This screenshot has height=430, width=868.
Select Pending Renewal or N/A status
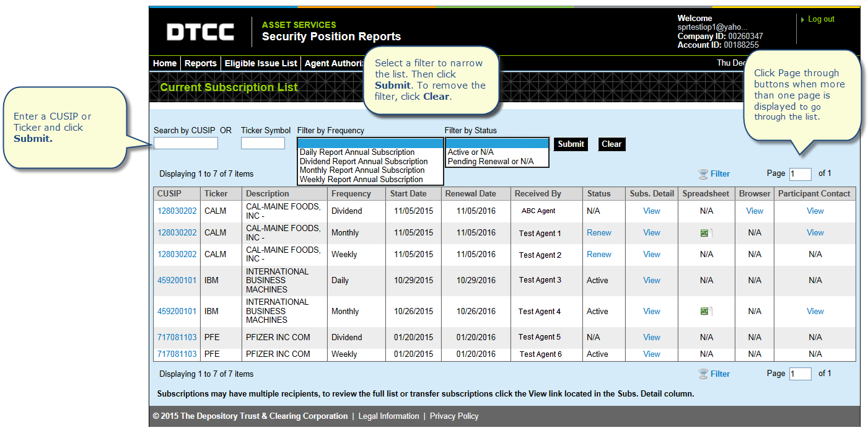point(490,162)
